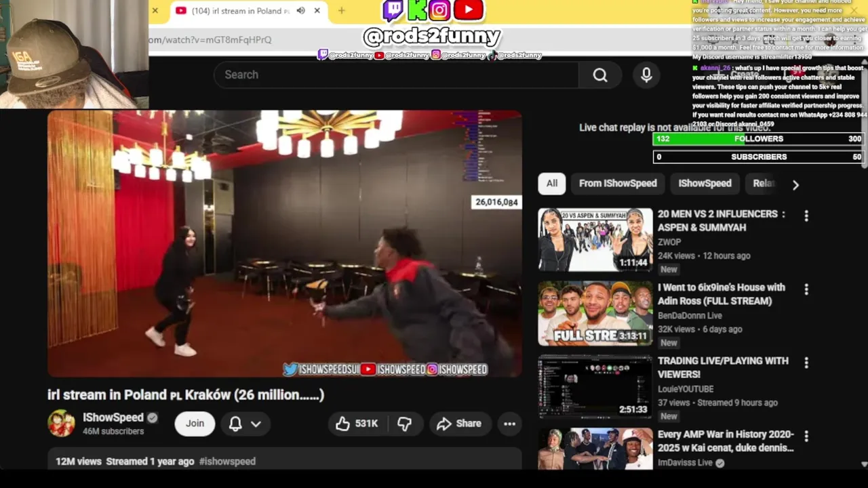Viewport: 868px width, 488px height.
Task: Select the IShowSpeed filter chip
Action: (x=705, y=184)
